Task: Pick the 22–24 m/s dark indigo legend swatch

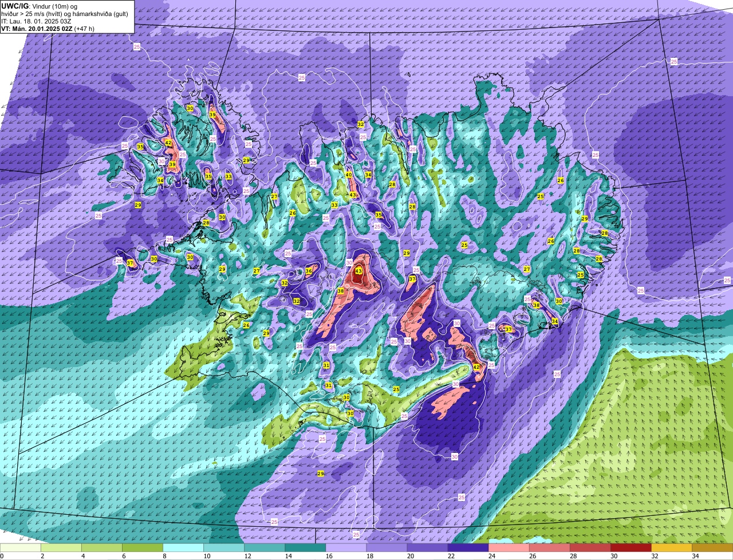Action: pyautogui.click(x=468, y=548)
